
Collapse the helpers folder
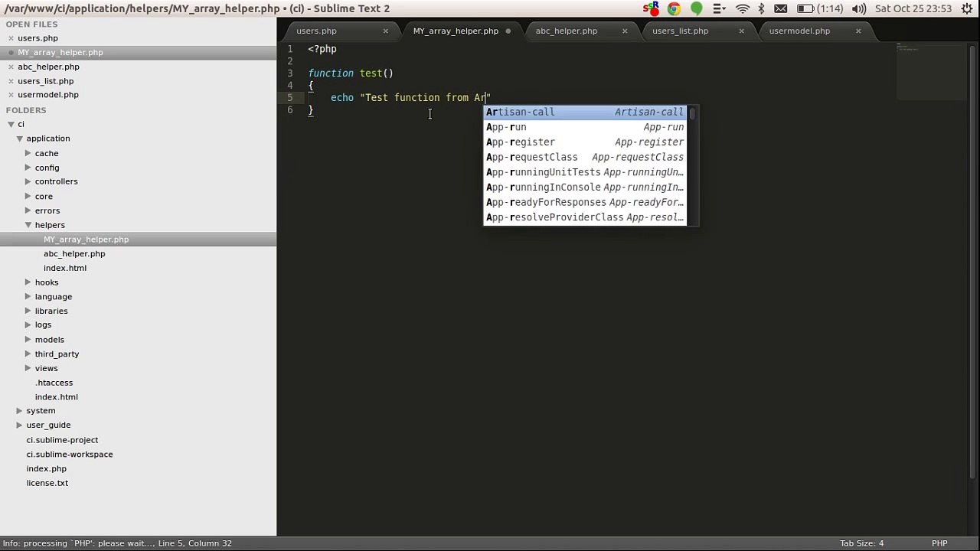pyautogui.click(x=28, y=225)
